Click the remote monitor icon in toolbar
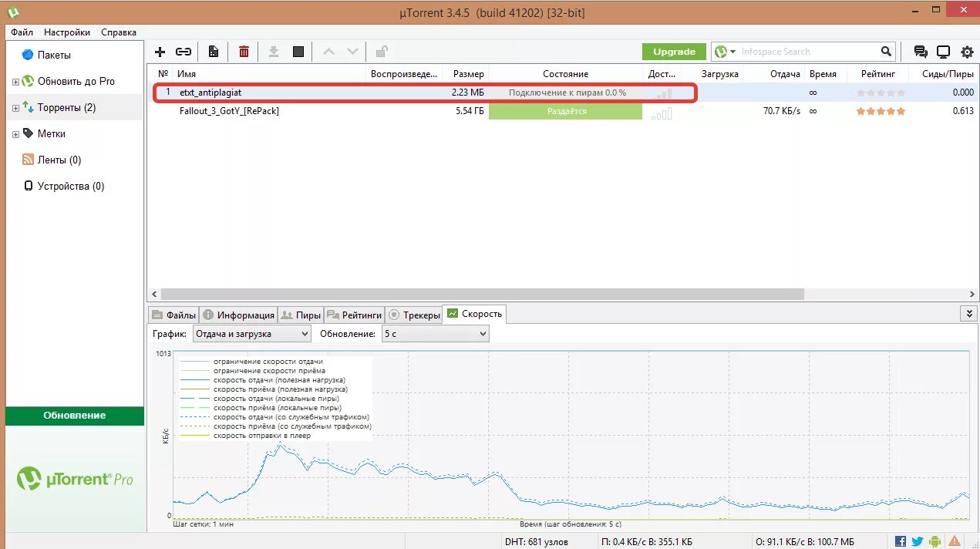This screenshot has width=980, height=549. coord(943,52)
